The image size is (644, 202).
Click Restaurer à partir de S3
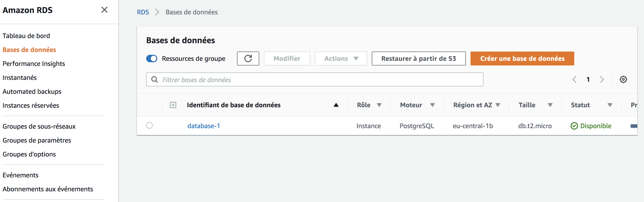[x=419, y=59]
